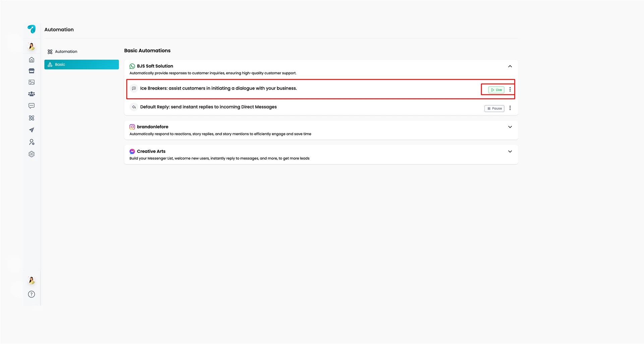Open the chat messages sidebar icon
Screen dimensions: 644x344
point(32,106)
